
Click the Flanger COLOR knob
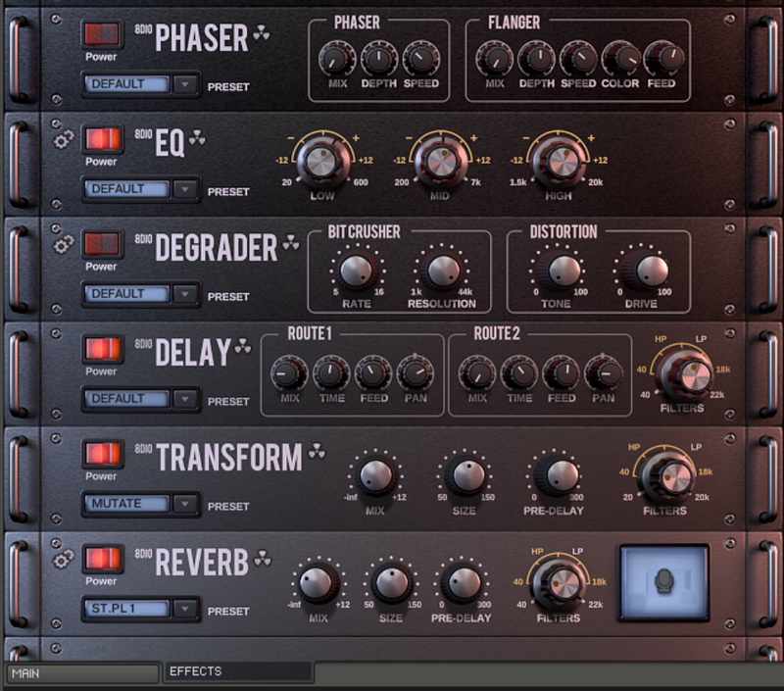pyautogui.click(x=620, y=60)
